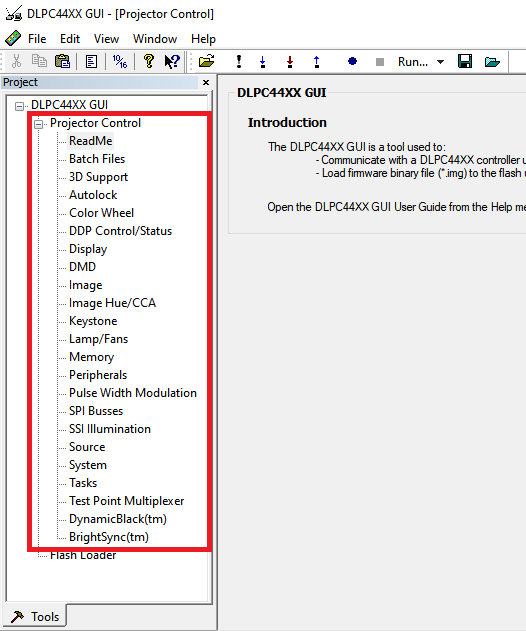Open the dropdown arrow next to Run...

pyautogui.click(x=440, y=62)
